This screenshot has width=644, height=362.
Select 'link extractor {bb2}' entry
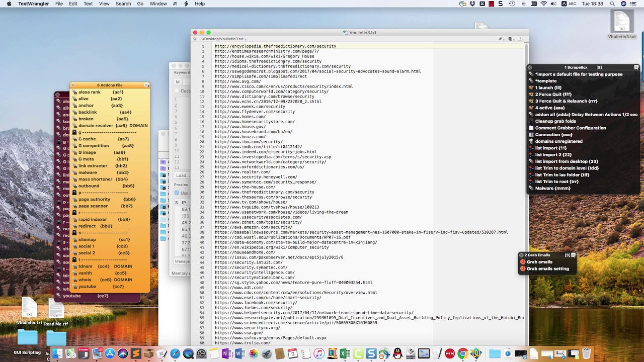point(103,166)
